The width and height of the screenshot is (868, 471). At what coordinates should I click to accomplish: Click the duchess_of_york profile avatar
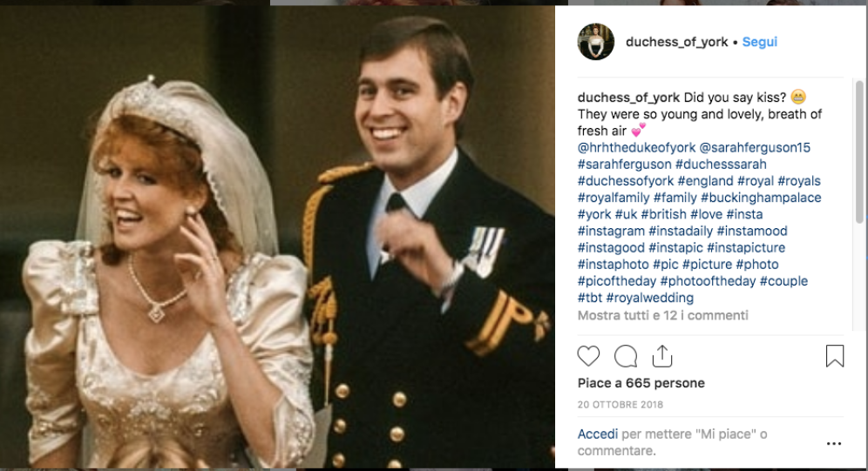click(x=596, y=42)
